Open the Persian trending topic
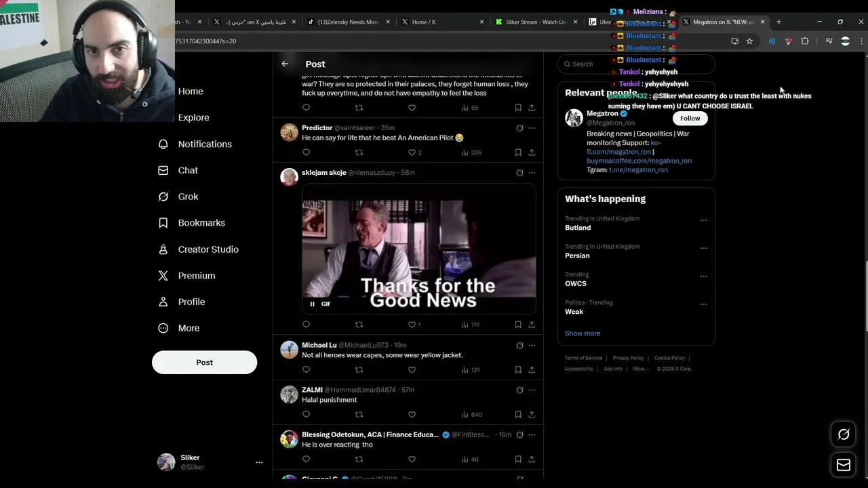 point(577,256)
